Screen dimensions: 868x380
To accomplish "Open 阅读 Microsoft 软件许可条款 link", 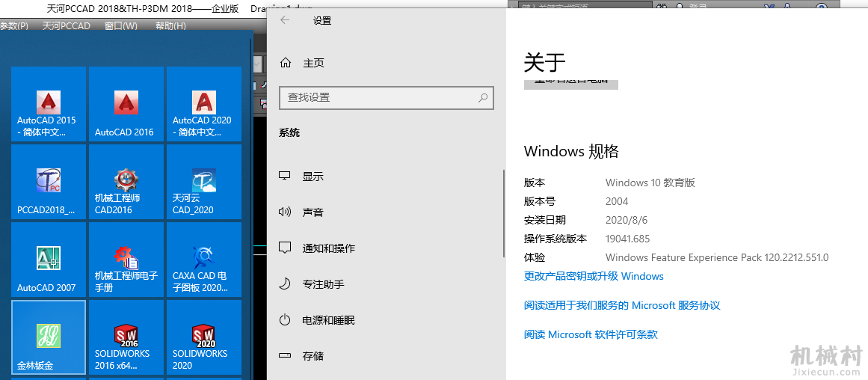I will pos(591,334).
